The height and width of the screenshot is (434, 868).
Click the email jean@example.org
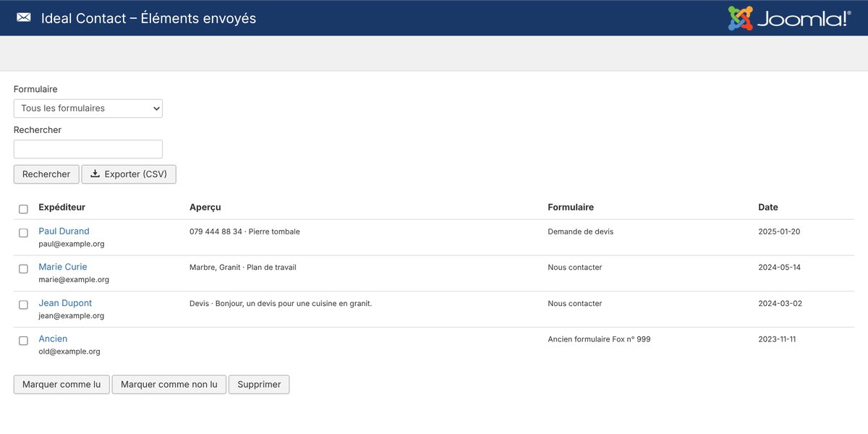pyautogui.click(x=72, y=316)
